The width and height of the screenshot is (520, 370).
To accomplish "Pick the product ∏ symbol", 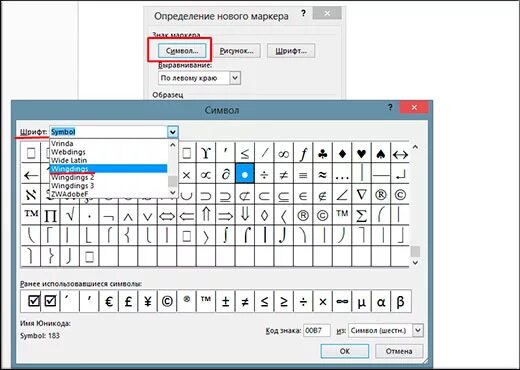I will [x=50, y=215].
